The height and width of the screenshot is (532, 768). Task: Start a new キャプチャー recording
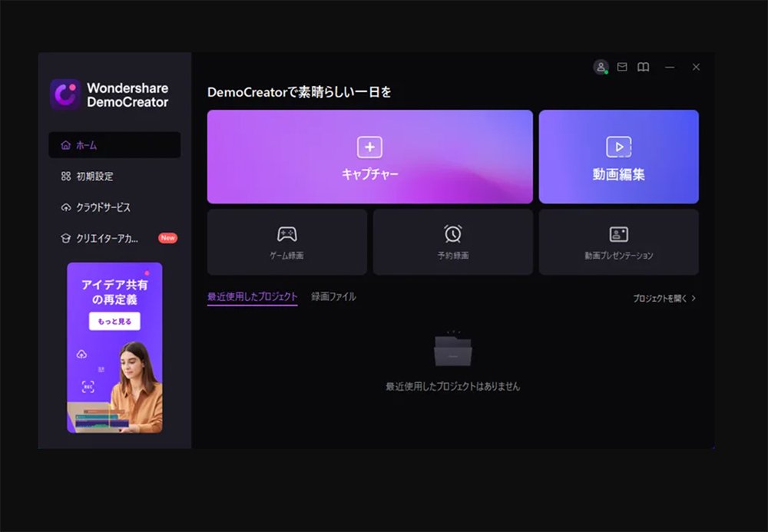point(370,157)
